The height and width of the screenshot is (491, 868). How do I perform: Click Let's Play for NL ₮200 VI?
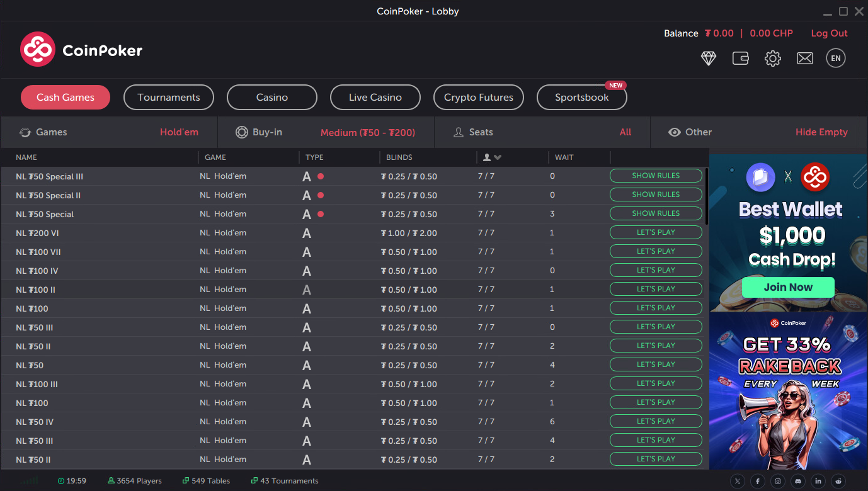click(656, 232)
